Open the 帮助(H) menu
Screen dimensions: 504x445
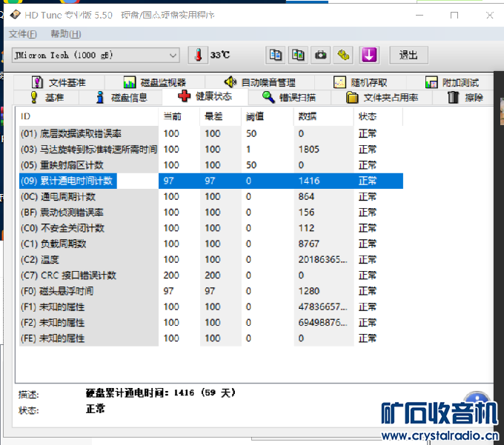[x=66, y=34]
